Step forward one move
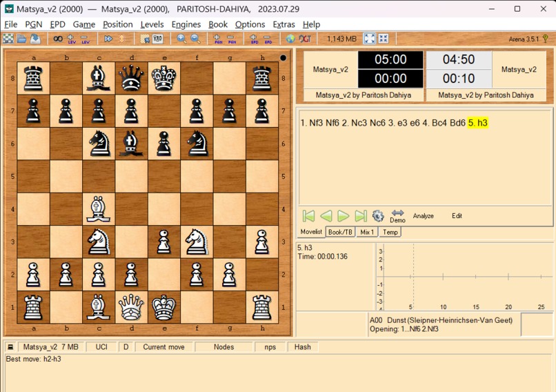Viewport: 556px width, 392px height. (x=343, y=216)
